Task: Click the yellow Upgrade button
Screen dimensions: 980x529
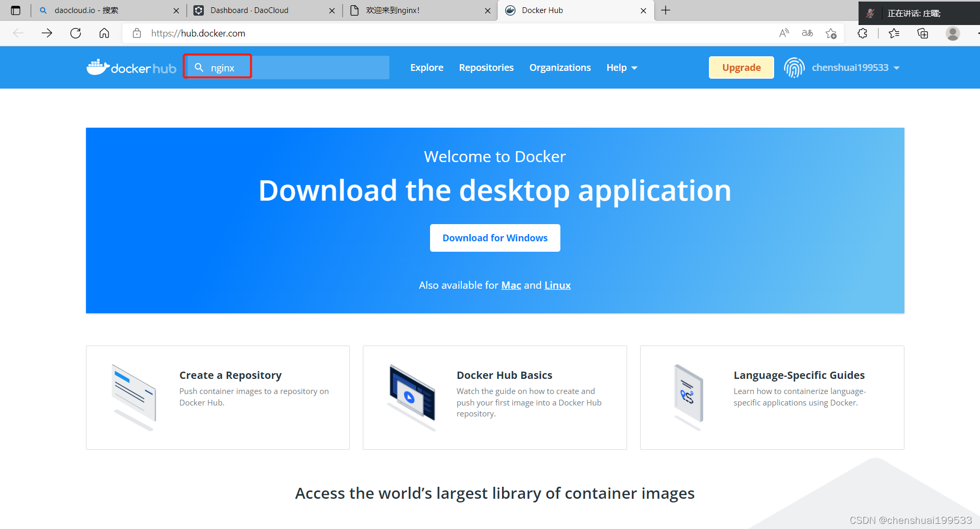Action: coord(741,68)
